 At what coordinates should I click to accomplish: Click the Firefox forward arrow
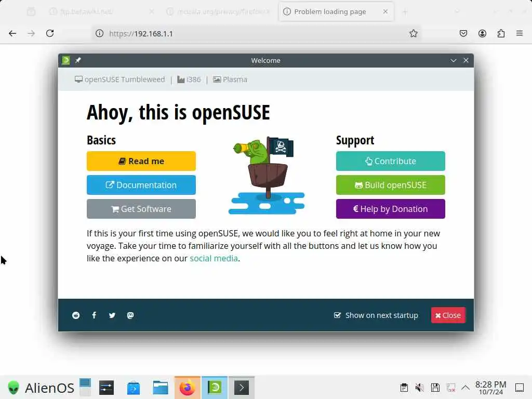[31, 33]
